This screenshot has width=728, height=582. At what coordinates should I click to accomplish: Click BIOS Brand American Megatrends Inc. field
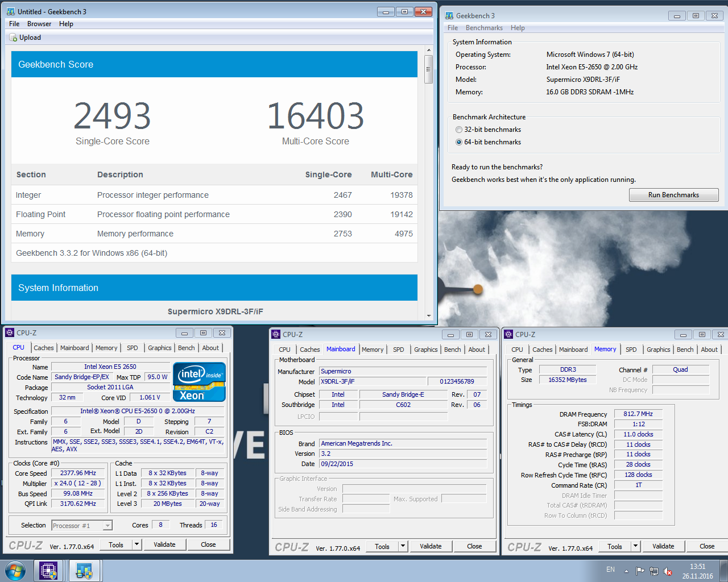click(403, 443)
